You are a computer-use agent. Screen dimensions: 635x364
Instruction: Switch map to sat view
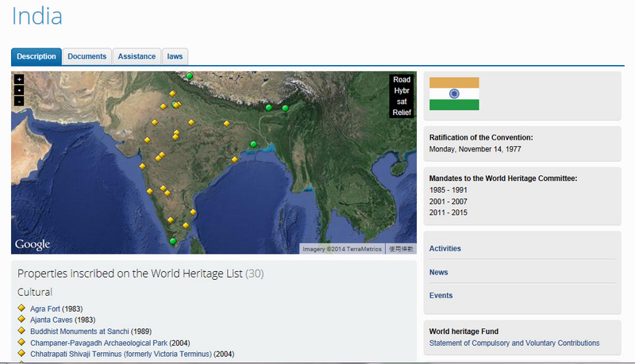click(402, 102)
